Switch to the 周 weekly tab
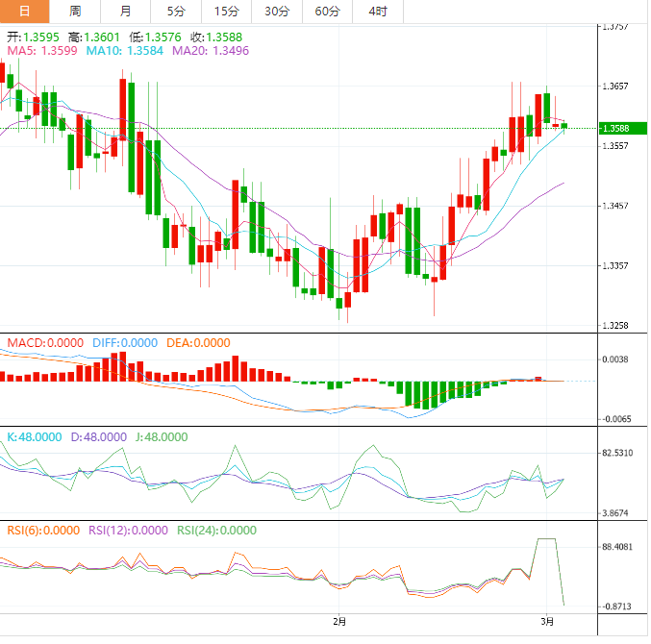The width and height of the screenshot is (651, 644). pos(75,12)
